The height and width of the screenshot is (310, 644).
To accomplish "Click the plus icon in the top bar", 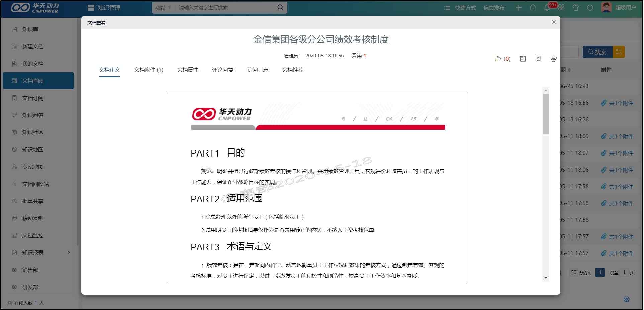I will point(518,7).
